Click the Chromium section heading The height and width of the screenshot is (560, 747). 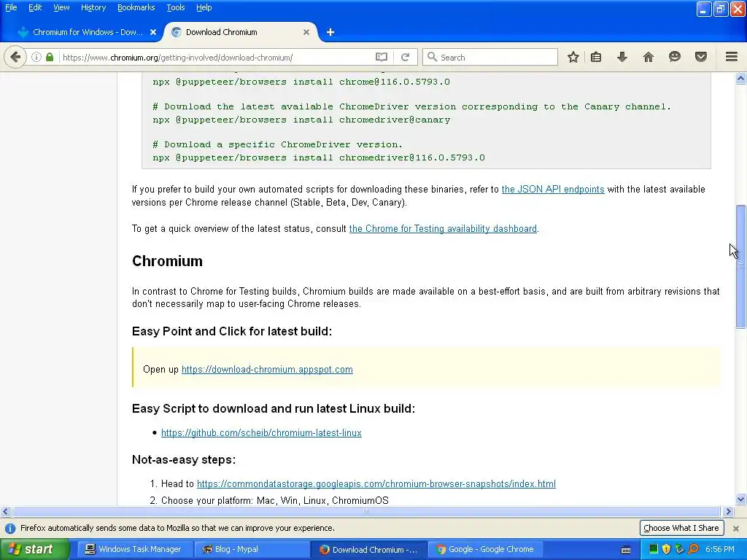(x=167, y=261)
